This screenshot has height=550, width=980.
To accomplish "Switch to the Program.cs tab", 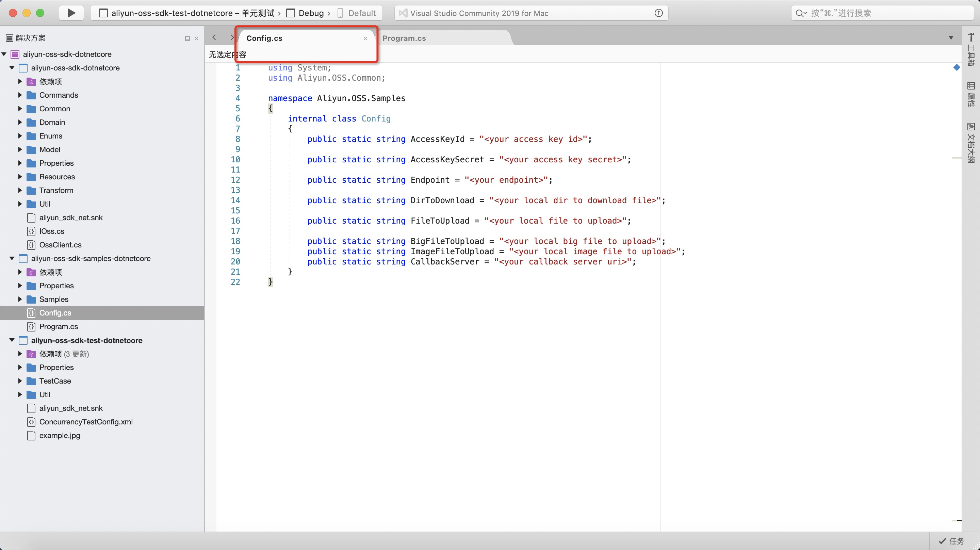I will coord(404,38).
